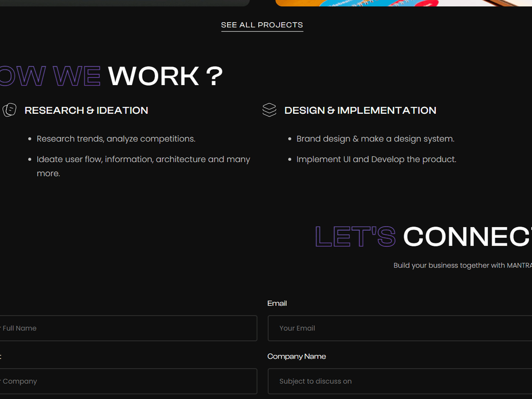Select the RESEARCH & IDEATION heading
This screenshot has height=399, width=532.
[86, 110]
